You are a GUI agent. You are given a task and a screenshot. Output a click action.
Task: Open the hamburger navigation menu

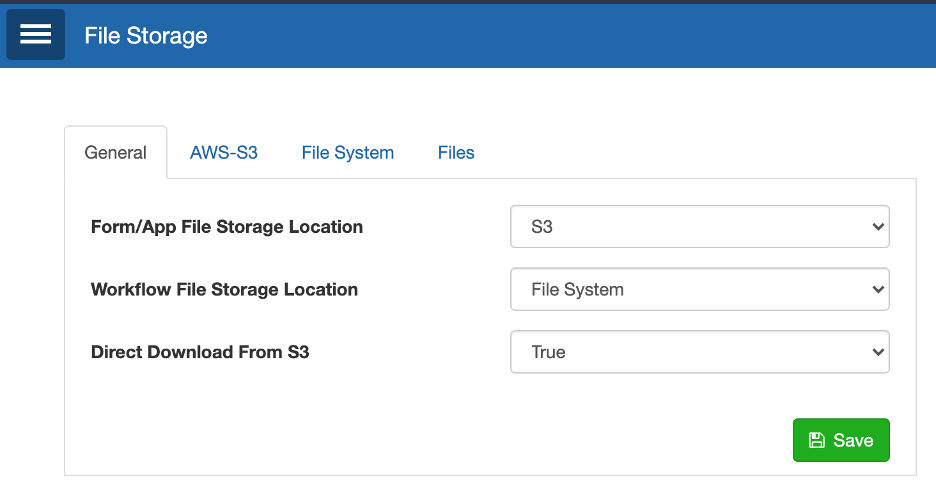[x=35, y=34]
